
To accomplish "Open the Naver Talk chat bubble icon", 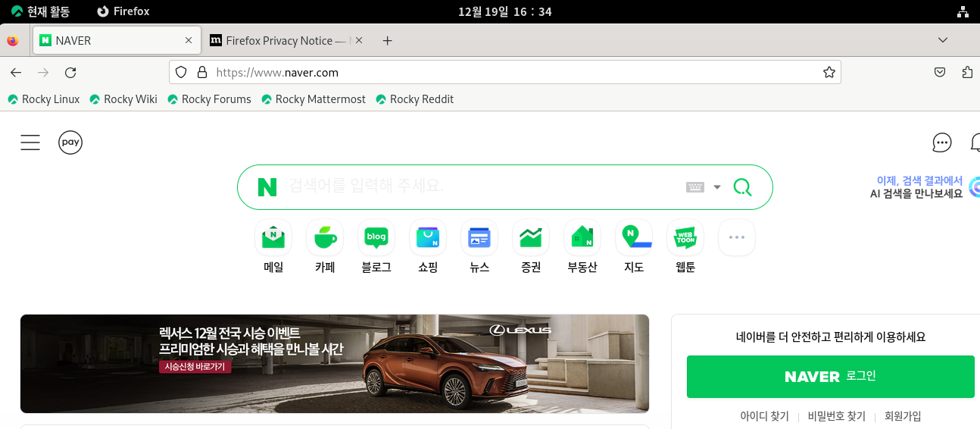I will [x=941, y=142].
